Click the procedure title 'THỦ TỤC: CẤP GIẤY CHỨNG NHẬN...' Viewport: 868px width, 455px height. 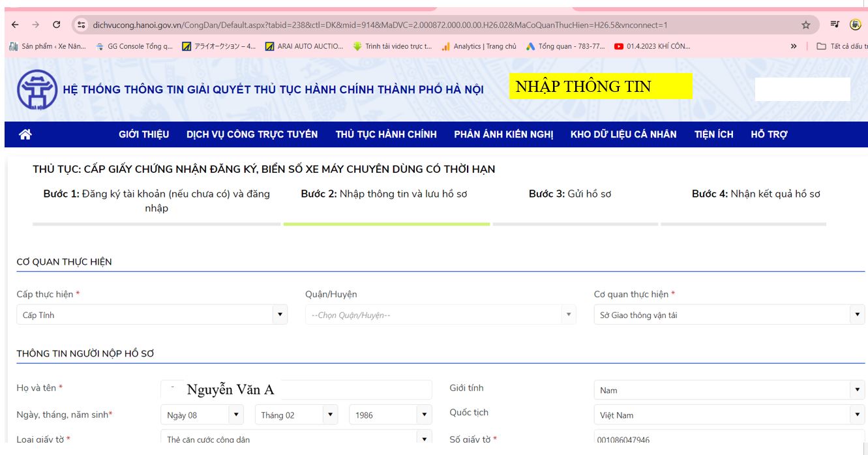pyautogui.click(x=263, y=169)
